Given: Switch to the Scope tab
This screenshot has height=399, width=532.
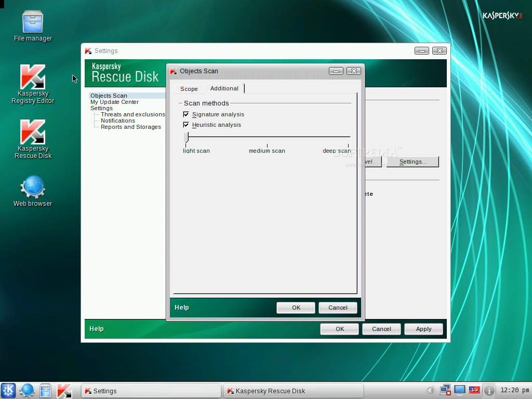Looking at the screenshot, I should click(189, 89).
